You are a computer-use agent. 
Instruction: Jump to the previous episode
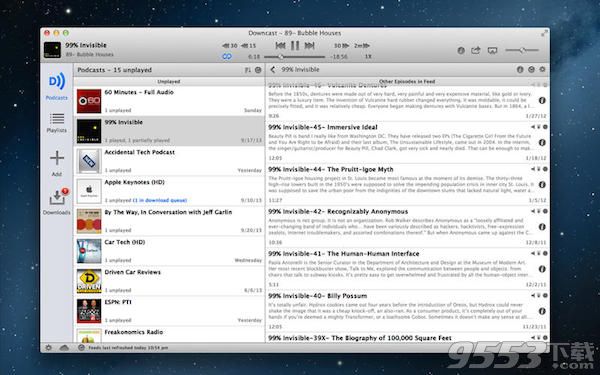(x=280, y=46)
